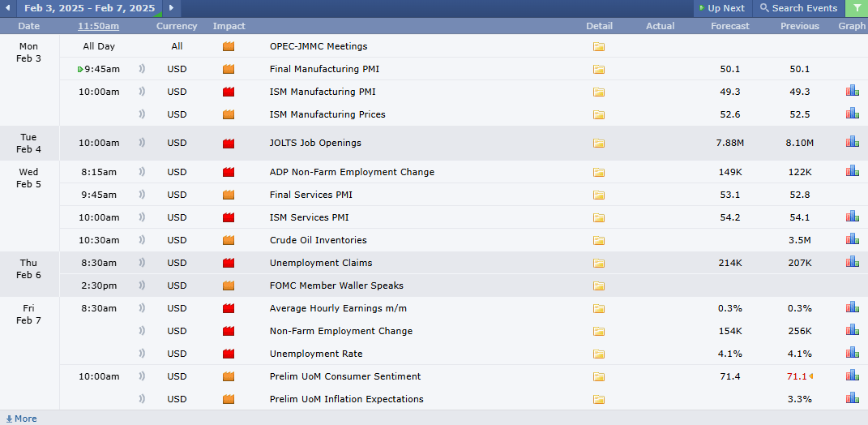Screen dimensions: 868x425
Task: Open the green filter funnel icon
Action: click(857, 8)
